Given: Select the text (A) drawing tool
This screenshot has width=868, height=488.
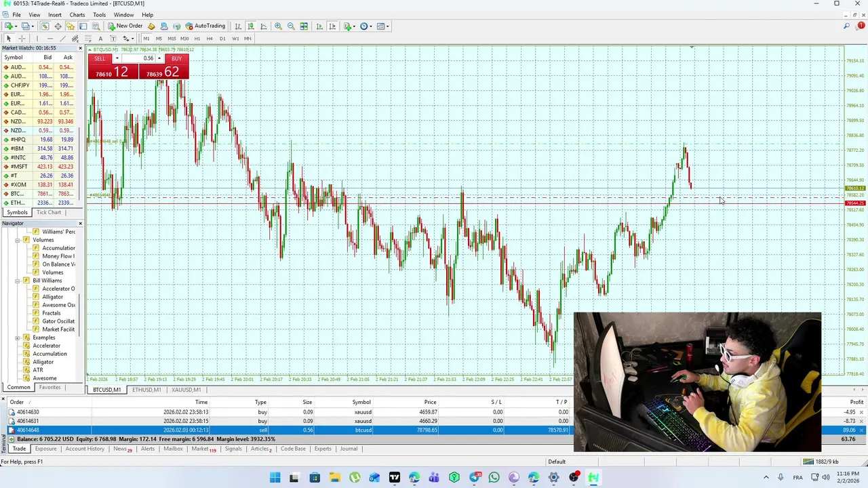Looking at the screenshot, I should pyautogui.click(x=100, y=39).
